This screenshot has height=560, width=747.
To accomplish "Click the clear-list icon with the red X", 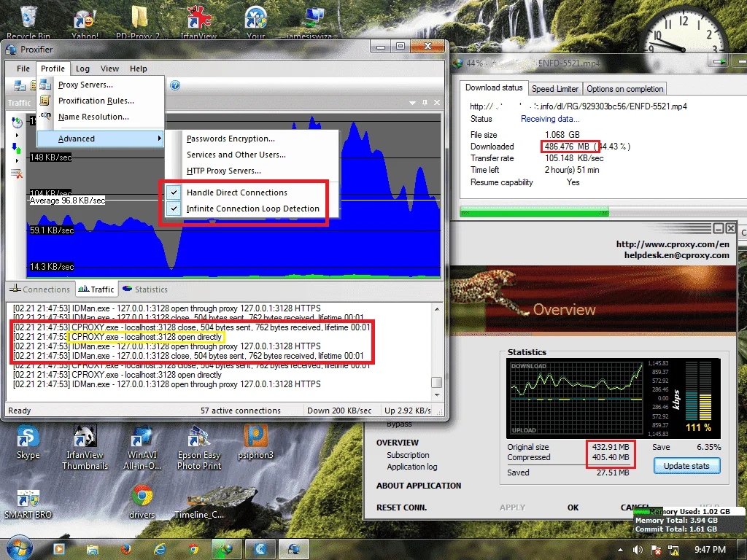I will click(17, 174).
